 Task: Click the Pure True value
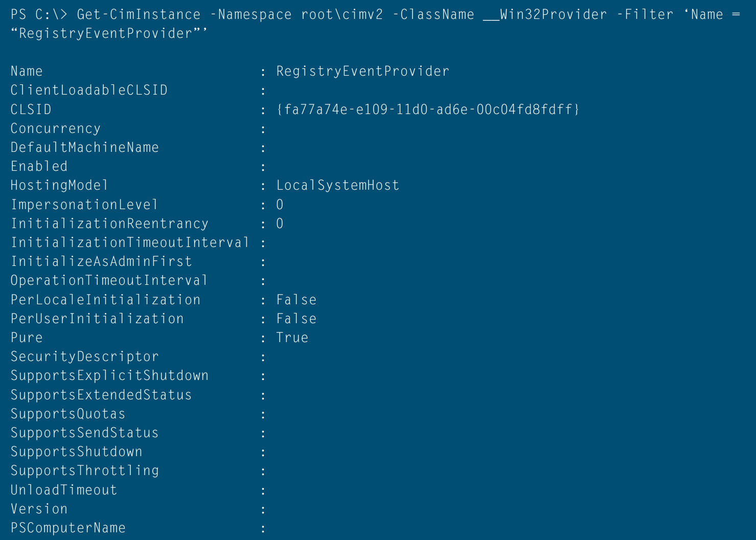pyautogui.click(x=292, y=337)
